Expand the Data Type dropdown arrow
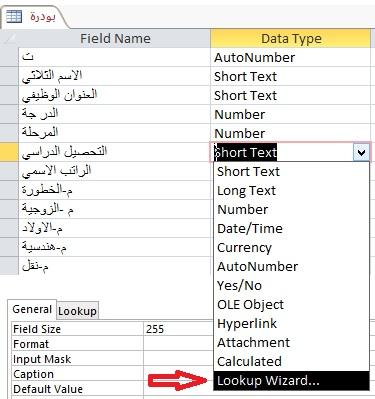Screen dimensions: 375x399 (x=361, y=153)
